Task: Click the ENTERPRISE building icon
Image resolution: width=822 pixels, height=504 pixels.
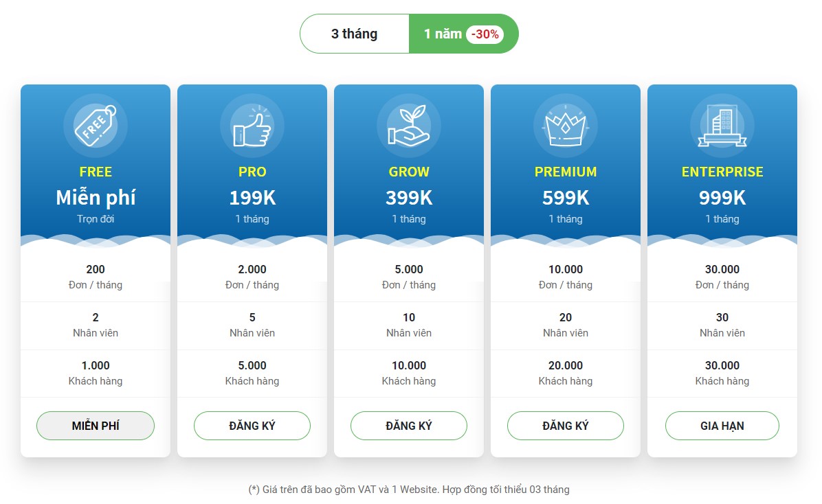Action: click(722, 126)
